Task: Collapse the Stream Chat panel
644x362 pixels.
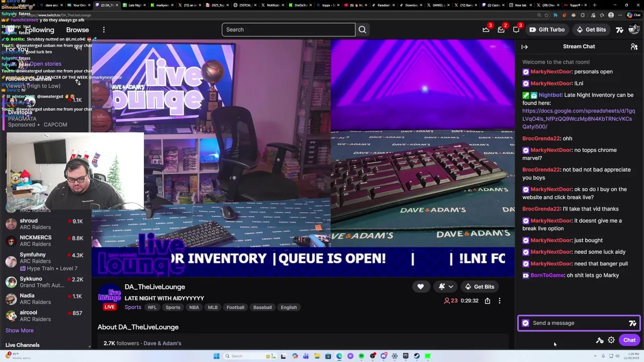Action: click(524, 47)
